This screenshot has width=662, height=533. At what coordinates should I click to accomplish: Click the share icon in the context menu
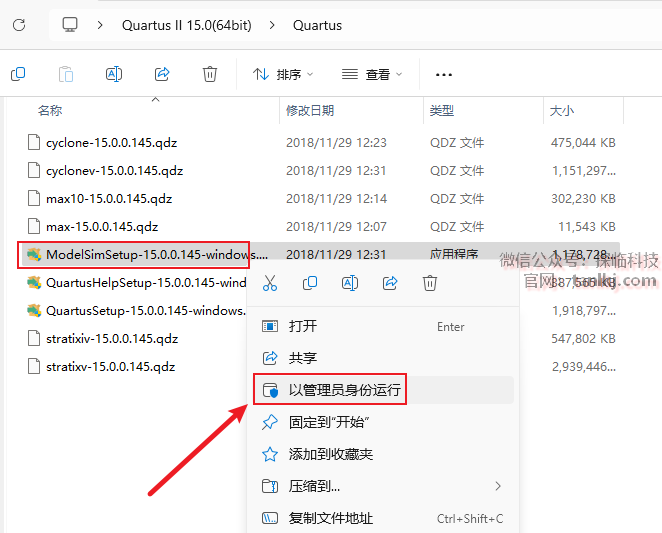pyautogui.click(x=390, y=283)
